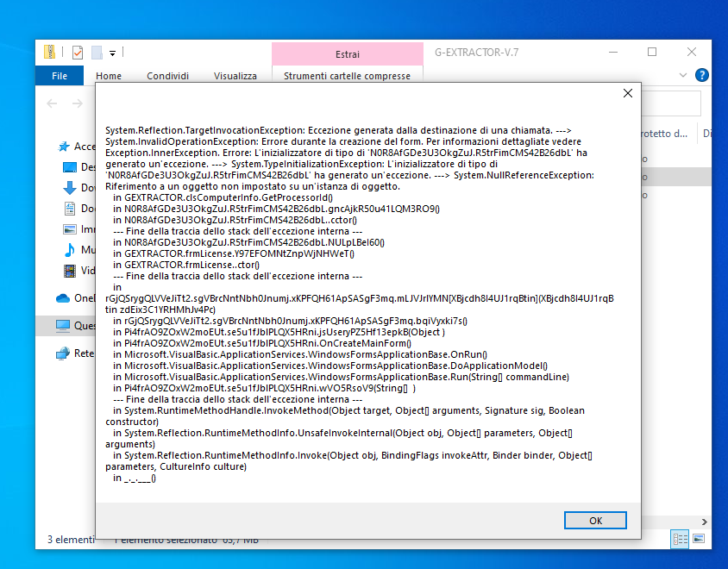Image resolution: width=728 pixels, height=569 pixels.
Task: Minimize the G-EXTRACTOR-V.7 Explorer window
Action: pos(613,52)
